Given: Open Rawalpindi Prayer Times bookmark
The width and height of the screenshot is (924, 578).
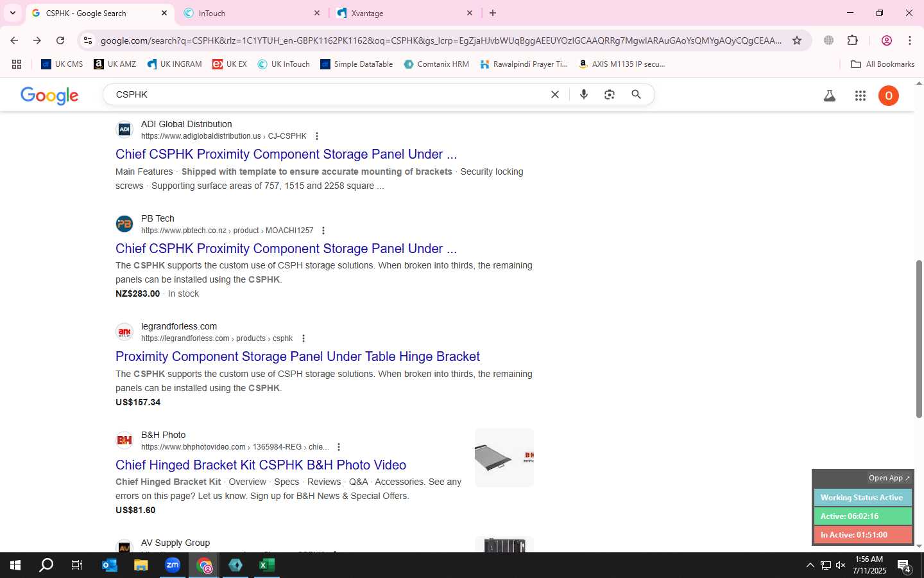Looking at the screenshot, I should click(524, 64).
